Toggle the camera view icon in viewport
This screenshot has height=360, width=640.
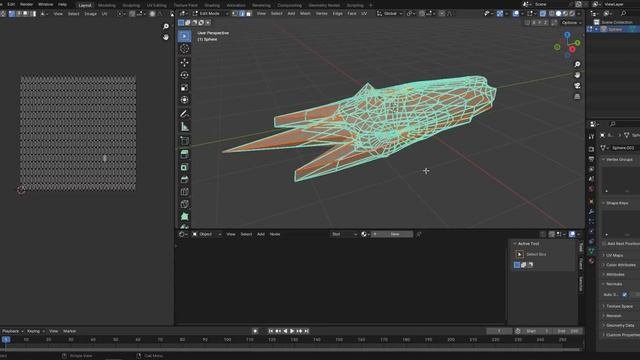577,86
